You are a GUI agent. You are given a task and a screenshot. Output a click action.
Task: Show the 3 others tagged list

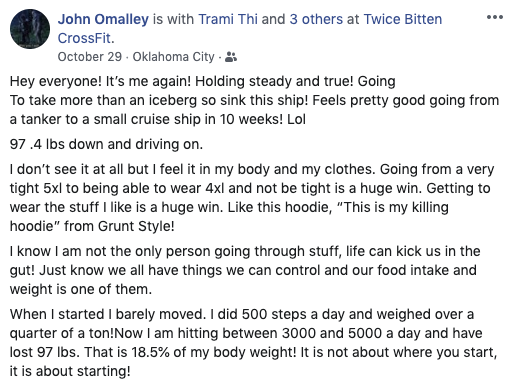(x=316, y=19)
